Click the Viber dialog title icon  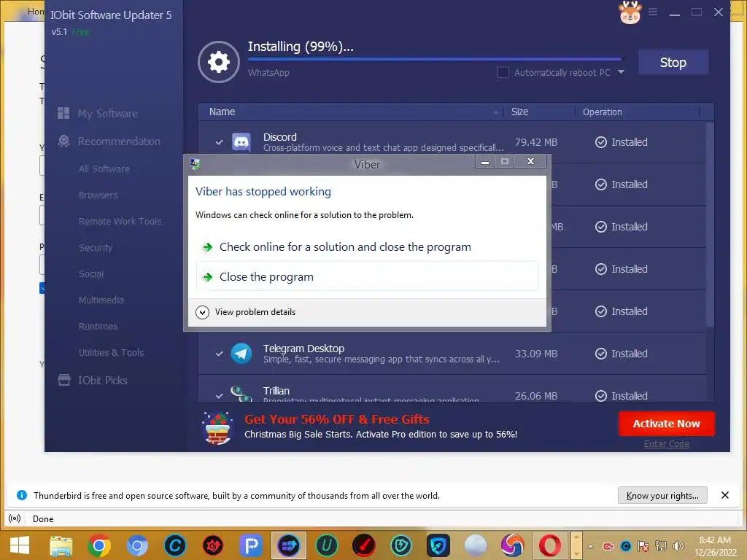[195, 164]
